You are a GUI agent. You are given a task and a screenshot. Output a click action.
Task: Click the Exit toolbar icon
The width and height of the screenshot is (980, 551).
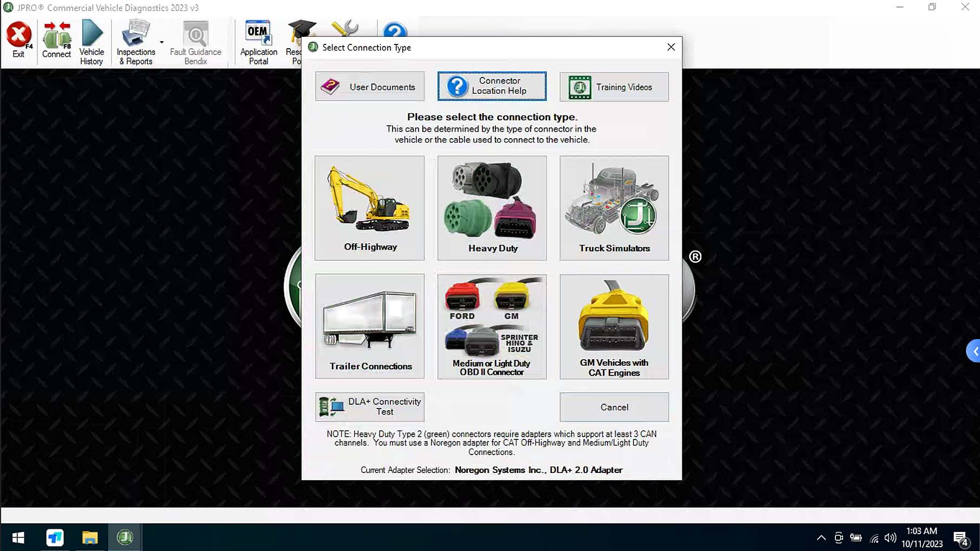click(18, 40)
